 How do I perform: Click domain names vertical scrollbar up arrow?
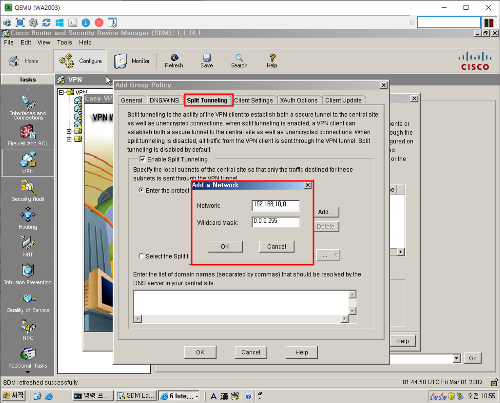pyautogui.click(x=352, y=294)
